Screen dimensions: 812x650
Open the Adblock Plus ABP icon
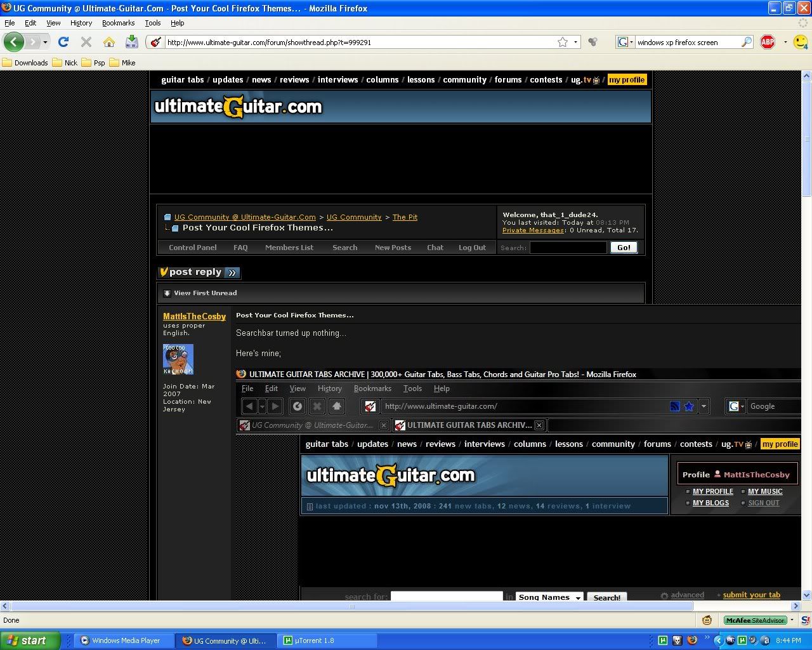(x=768, y=42)
